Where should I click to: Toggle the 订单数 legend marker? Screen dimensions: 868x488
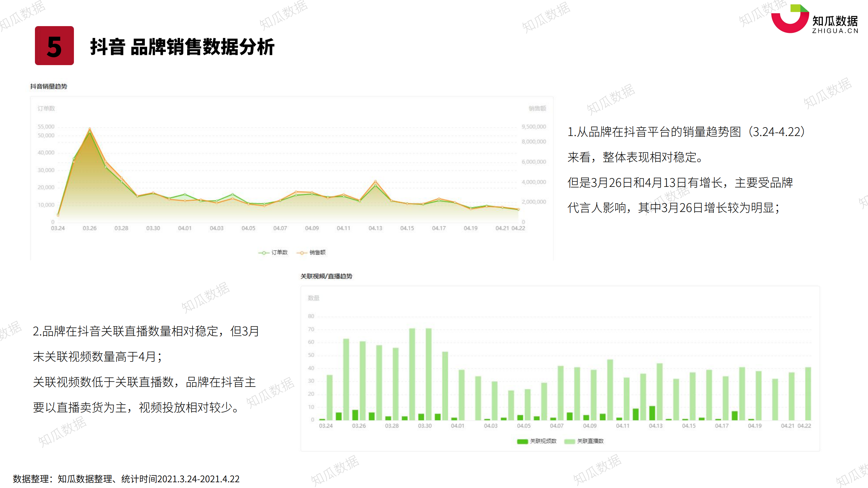(263, 253)
